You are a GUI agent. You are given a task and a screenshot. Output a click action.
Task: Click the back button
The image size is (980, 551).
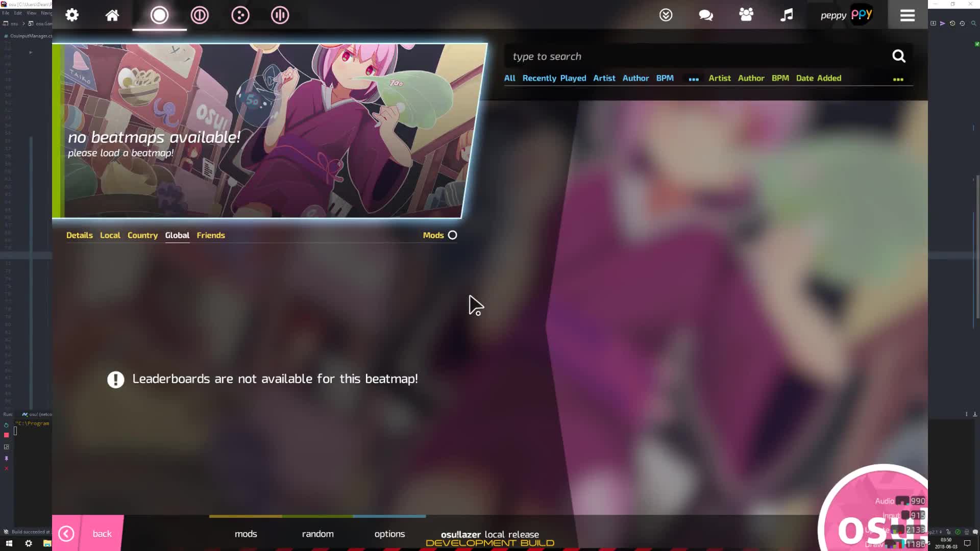88,533
